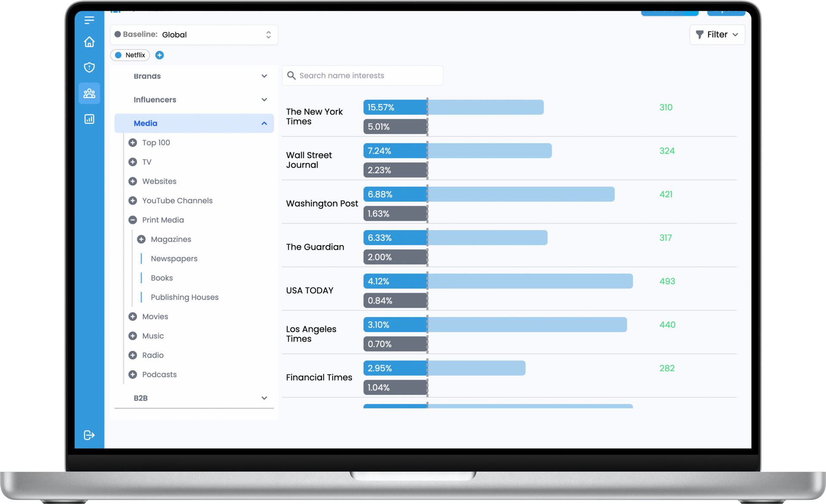Expand Podcasts with plus icon

[x=133, y=375]
